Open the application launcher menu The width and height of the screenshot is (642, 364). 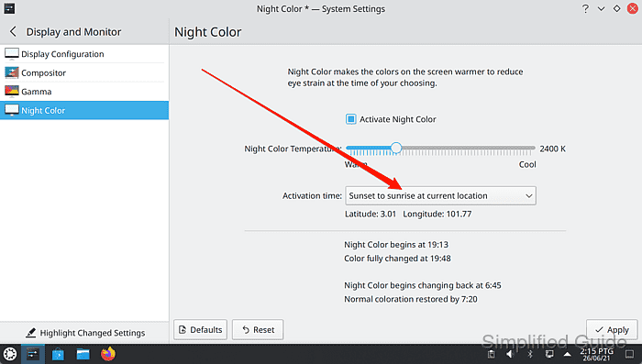(10, 354)
